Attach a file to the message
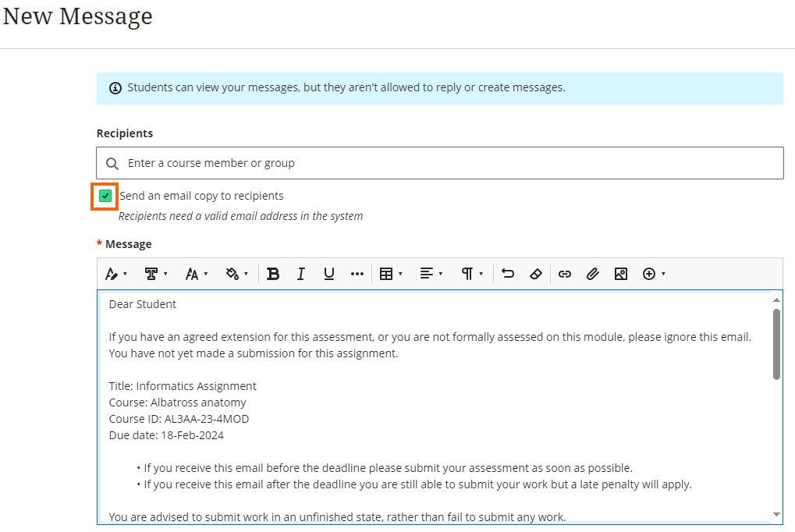This screenshot has width=795, height=532. [x=593, y=273]
